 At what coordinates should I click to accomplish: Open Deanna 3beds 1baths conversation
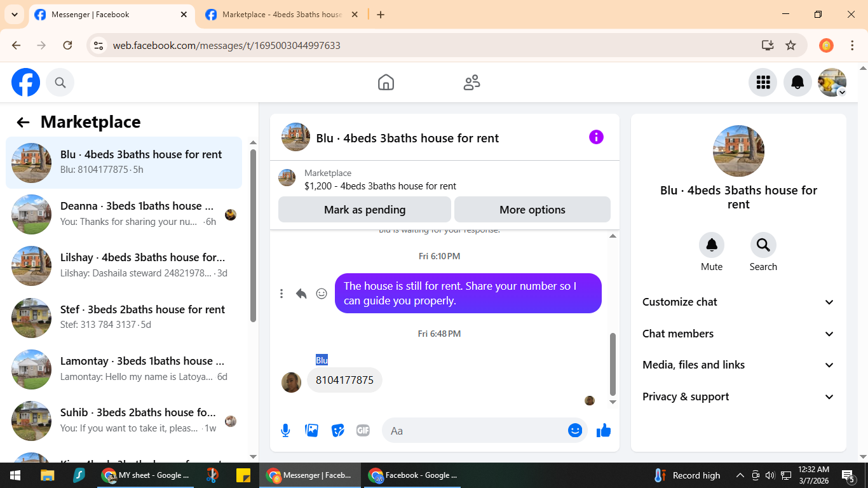point(124,214)
